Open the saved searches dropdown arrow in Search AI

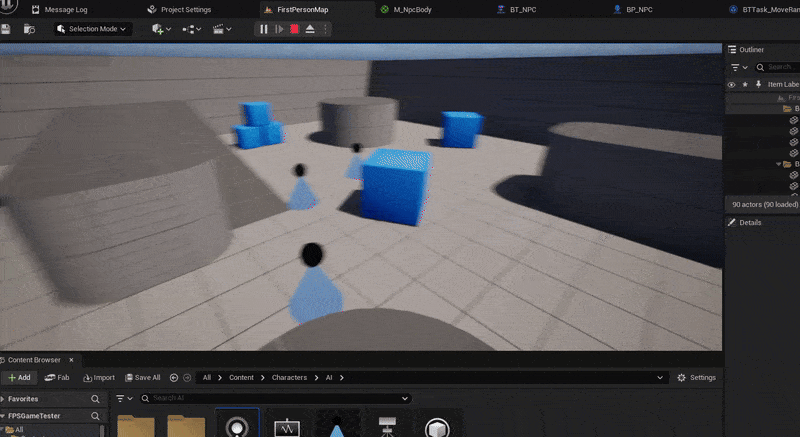405,398
